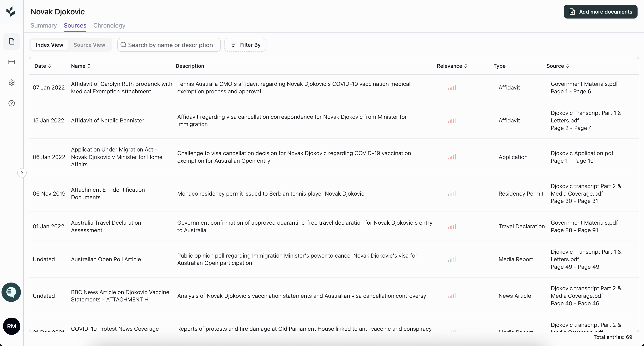The image size is (644, 346).
Task: Open the settings gear icon
Action: pos(11,83)
